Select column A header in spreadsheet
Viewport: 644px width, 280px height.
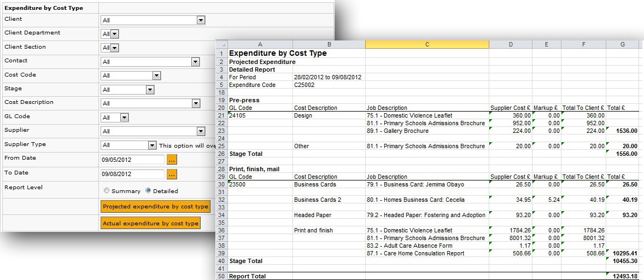pyautogui.click(x=260, y=44)
